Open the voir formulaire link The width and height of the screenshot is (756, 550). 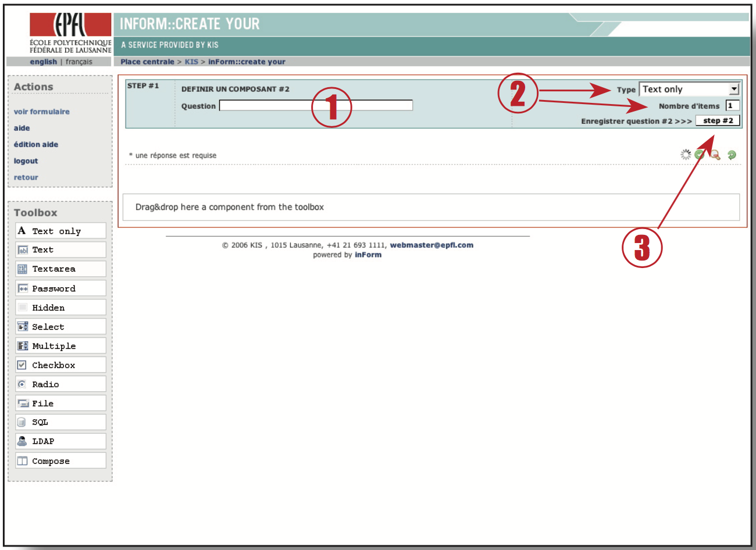pyautogui.click(x=42, y=112)
